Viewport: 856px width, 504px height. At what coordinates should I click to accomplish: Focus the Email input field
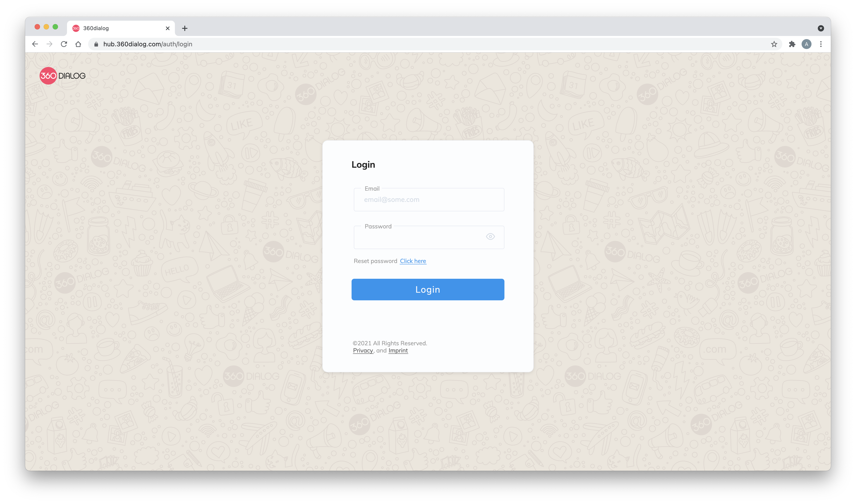coord(429,200)
